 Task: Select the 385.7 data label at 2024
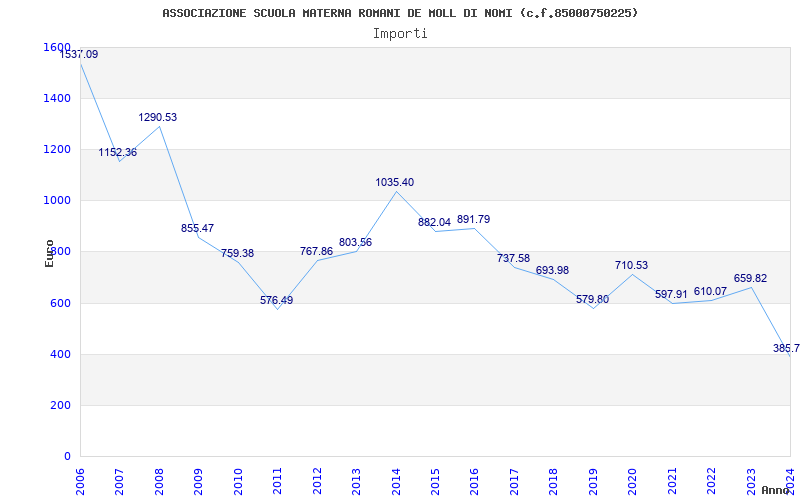tap(786, 348)
